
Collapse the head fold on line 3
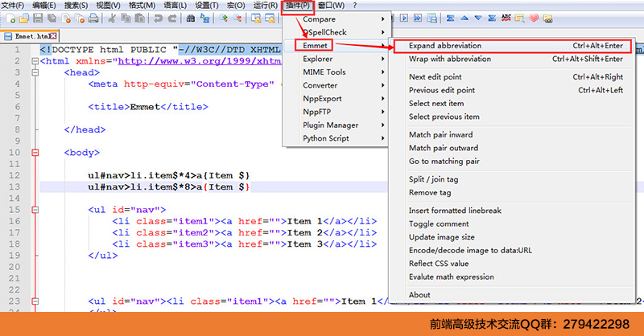[35, 72]
